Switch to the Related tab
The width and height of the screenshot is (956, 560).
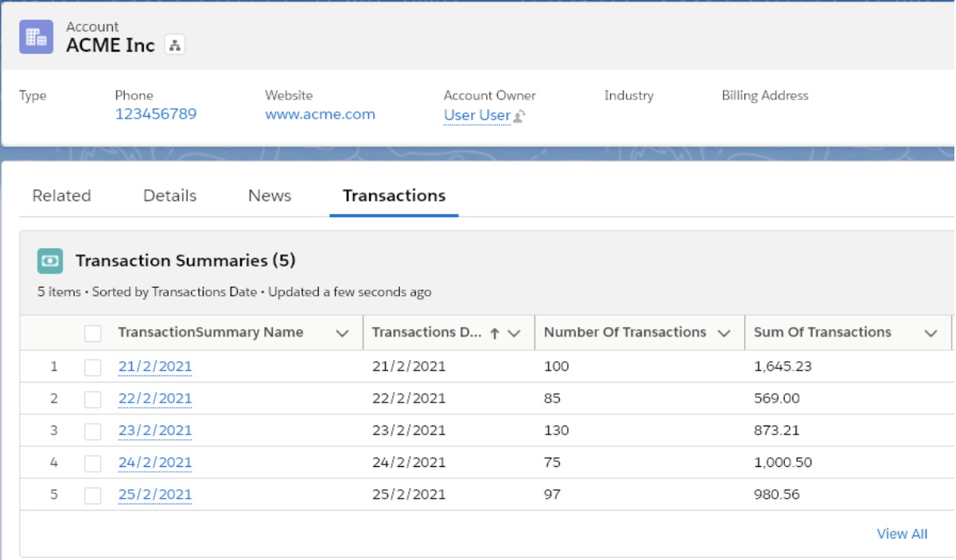(x=61, y=196)
